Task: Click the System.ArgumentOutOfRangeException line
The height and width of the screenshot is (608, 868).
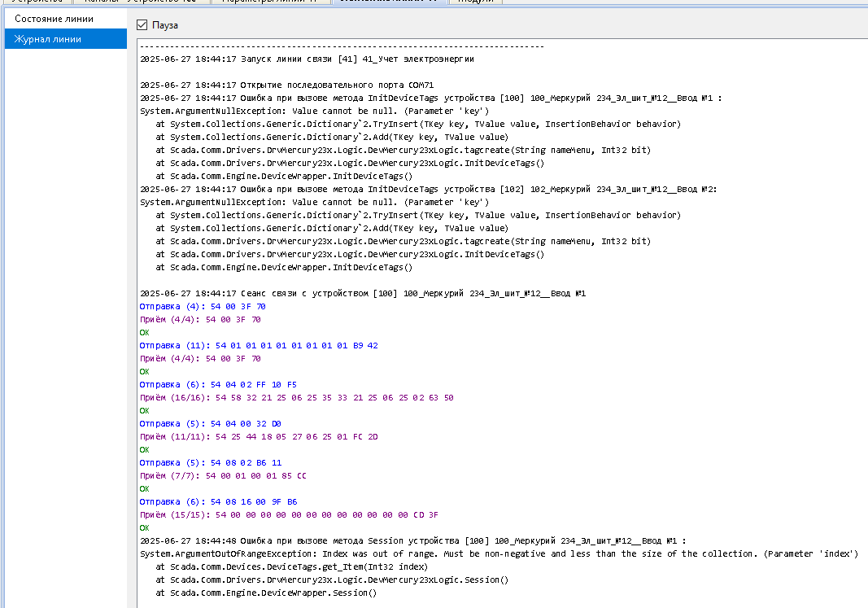Action: pos(499,553)
